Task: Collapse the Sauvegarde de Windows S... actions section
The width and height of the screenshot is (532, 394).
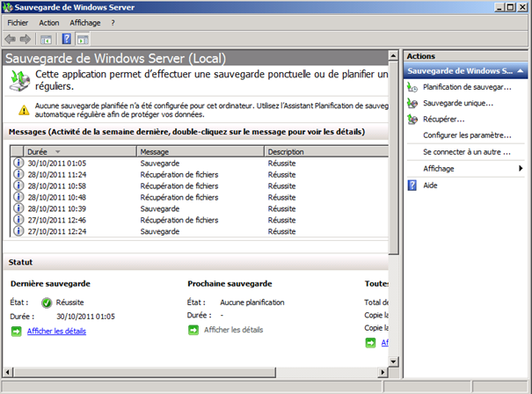Action: click(520, 71)
